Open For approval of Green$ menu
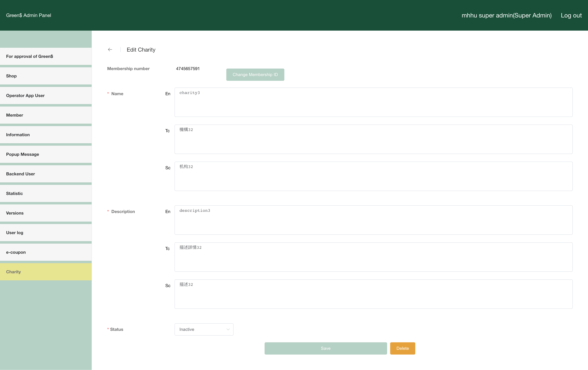Viewport: 588px width, 370px height. 46,56
